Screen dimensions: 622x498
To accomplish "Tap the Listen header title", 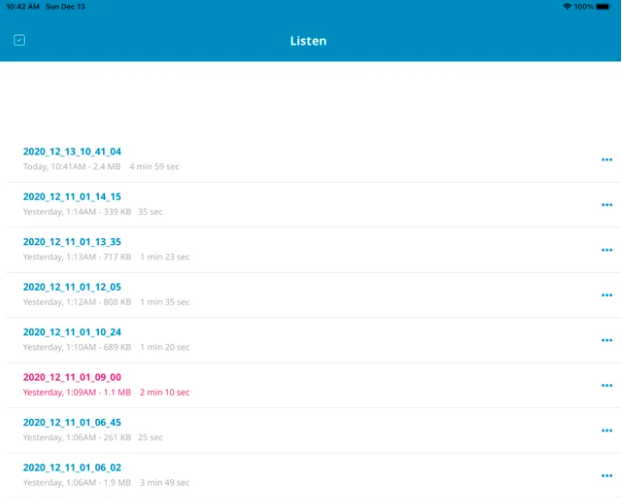I will [308, 41].
